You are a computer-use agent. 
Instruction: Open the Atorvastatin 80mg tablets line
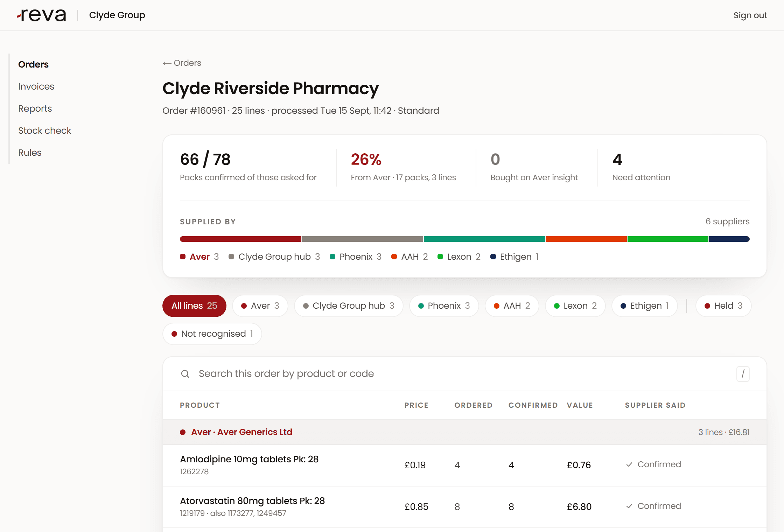pyautogui.click(x=465, y=507)
